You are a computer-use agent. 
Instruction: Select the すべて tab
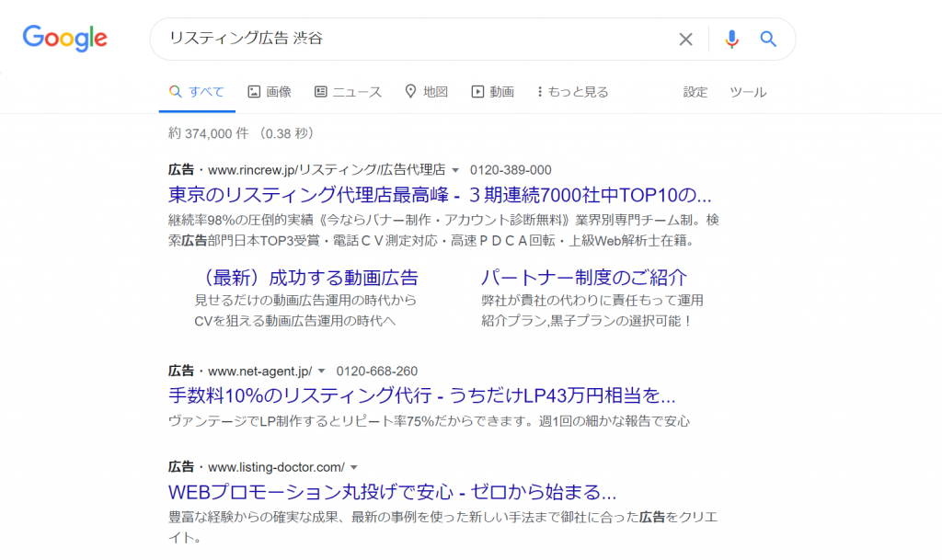point(197,92)
